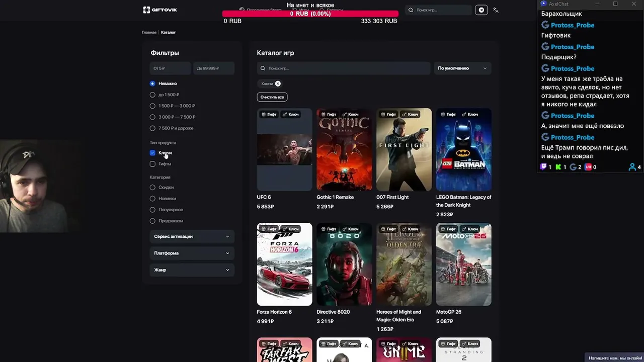The image size is (644, 362).
Task: Open the По умолчанию sort dropdown
Action: coord(462,68)
